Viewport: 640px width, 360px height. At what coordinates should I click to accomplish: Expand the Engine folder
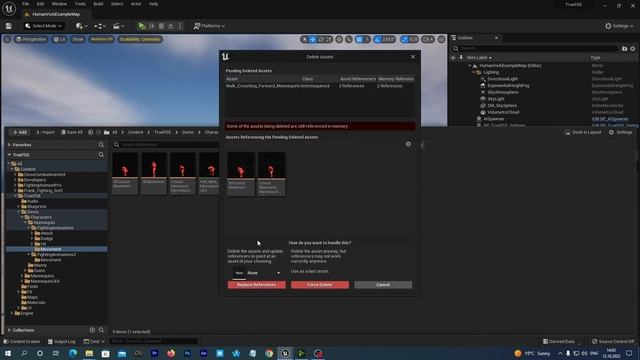12,313
